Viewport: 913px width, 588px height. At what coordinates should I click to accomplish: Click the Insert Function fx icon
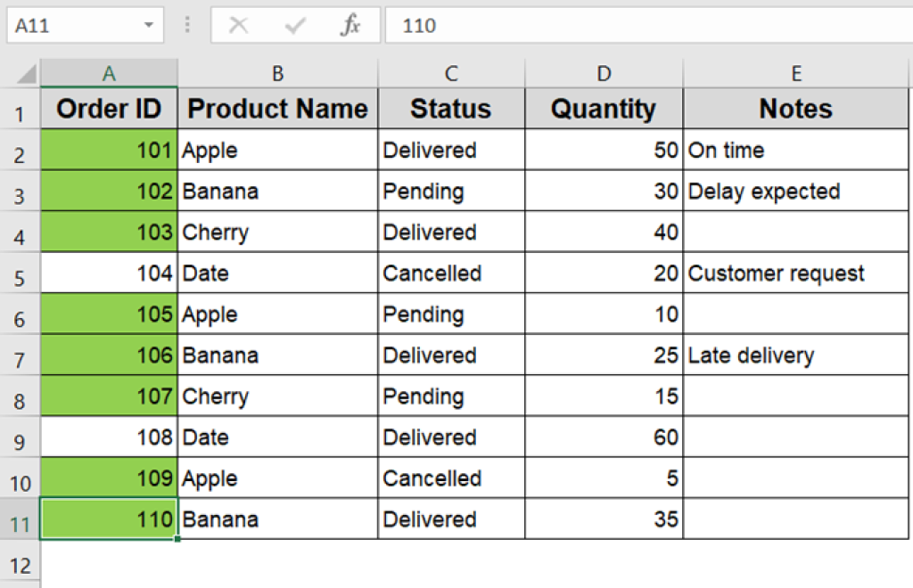350,25
